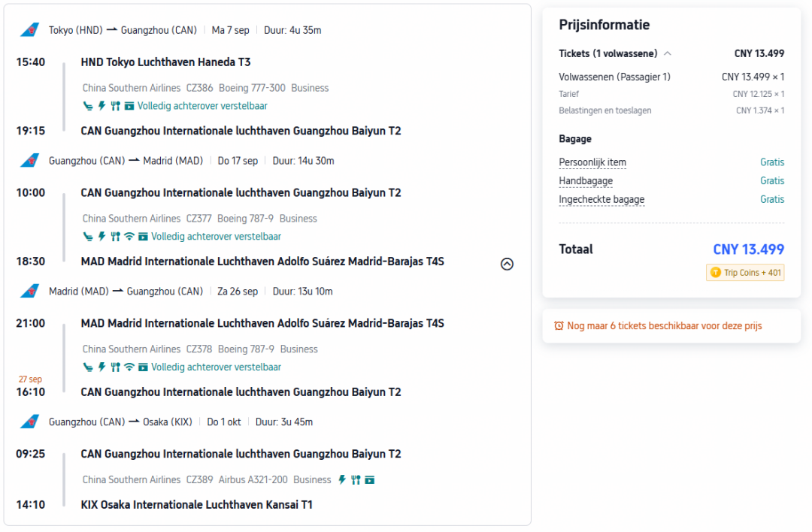The height and width of the screenshot is (532, 812).
Task: Click the Wi-Fi icon for flight CZ377
Action: [129, 237]
